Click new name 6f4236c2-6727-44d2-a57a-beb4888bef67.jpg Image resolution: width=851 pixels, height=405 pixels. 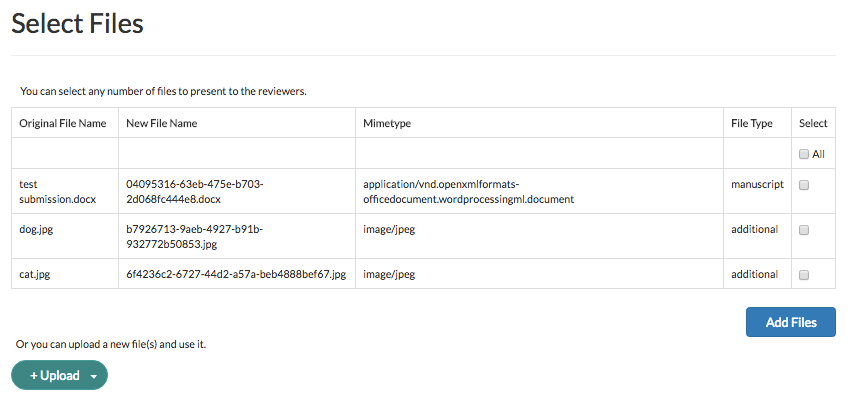coord(236,275)
